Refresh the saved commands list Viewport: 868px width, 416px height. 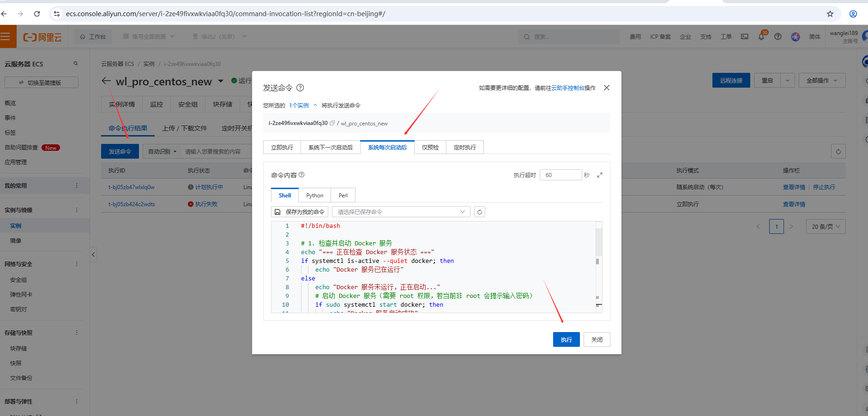[480, 212]
